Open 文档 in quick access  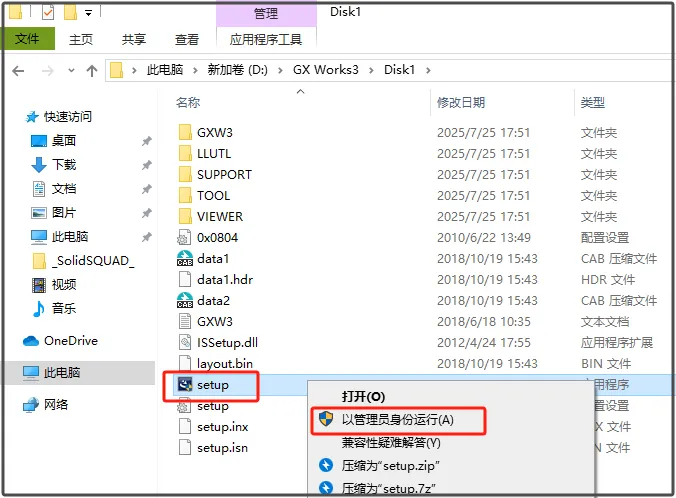pos(63,189)
